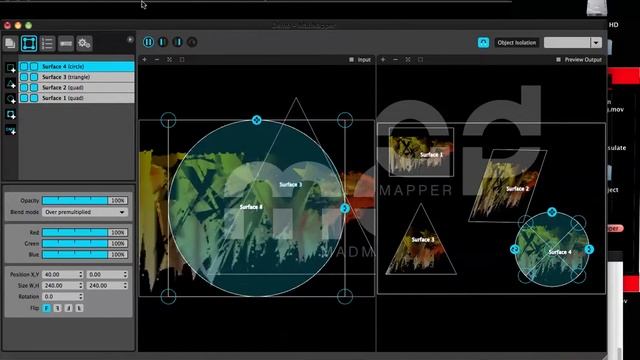
Task: Click the square icon in Input view toolbar
Action: (x=182, y=60)
